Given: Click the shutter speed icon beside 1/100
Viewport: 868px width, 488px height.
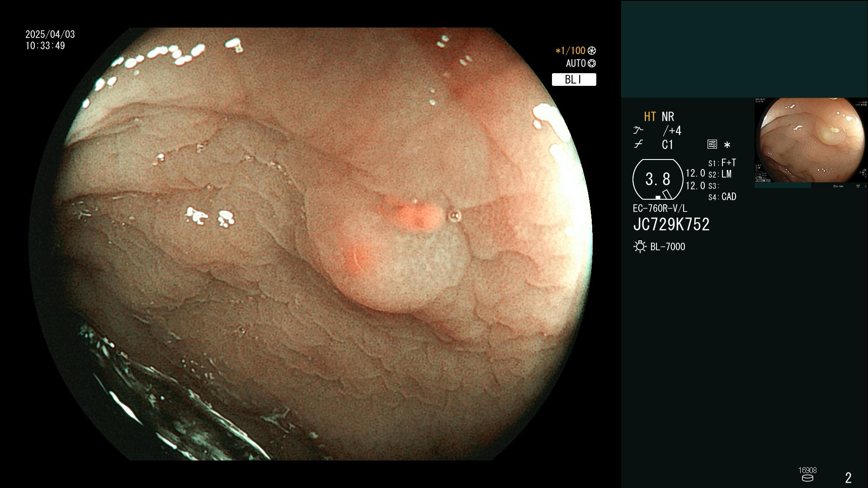Looking at the screenshot, I should (592, 51).
